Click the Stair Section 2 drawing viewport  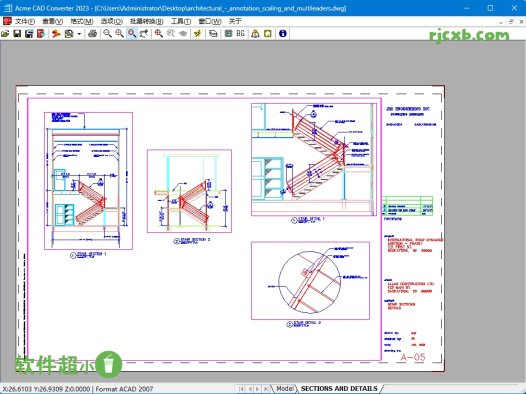(x=189, y=191)
